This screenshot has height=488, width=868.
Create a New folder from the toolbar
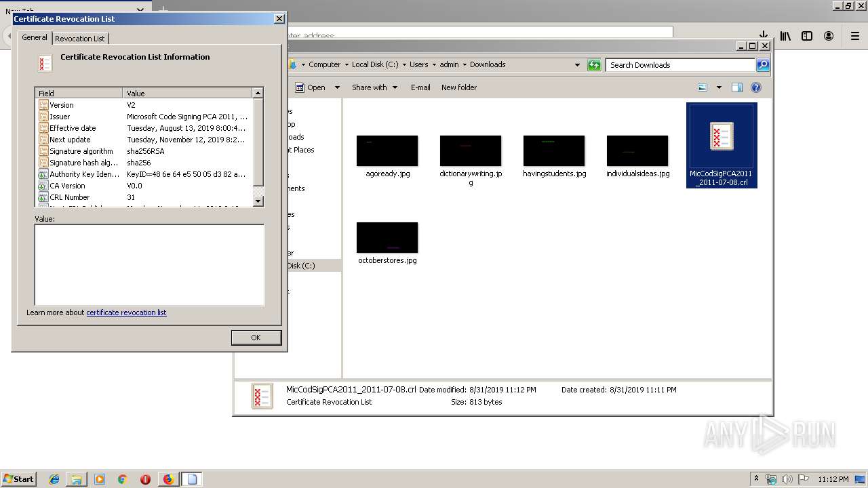[459, 87]
